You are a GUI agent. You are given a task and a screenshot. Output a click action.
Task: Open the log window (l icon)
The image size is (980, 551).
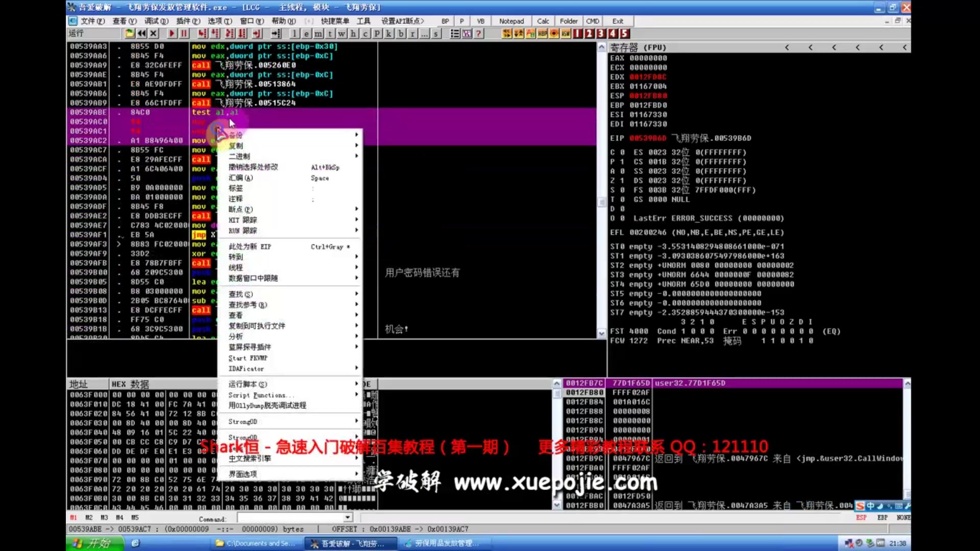295,34
